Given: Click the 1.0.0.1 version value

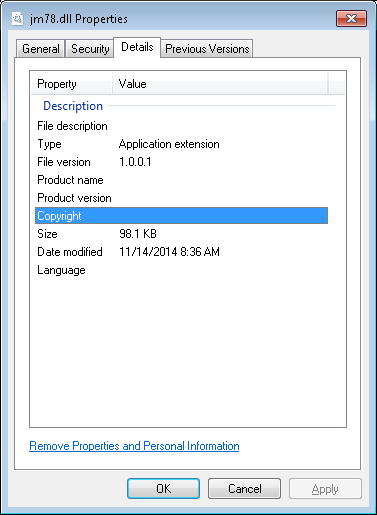Looking at the screenshot, I should pos(135,162).
